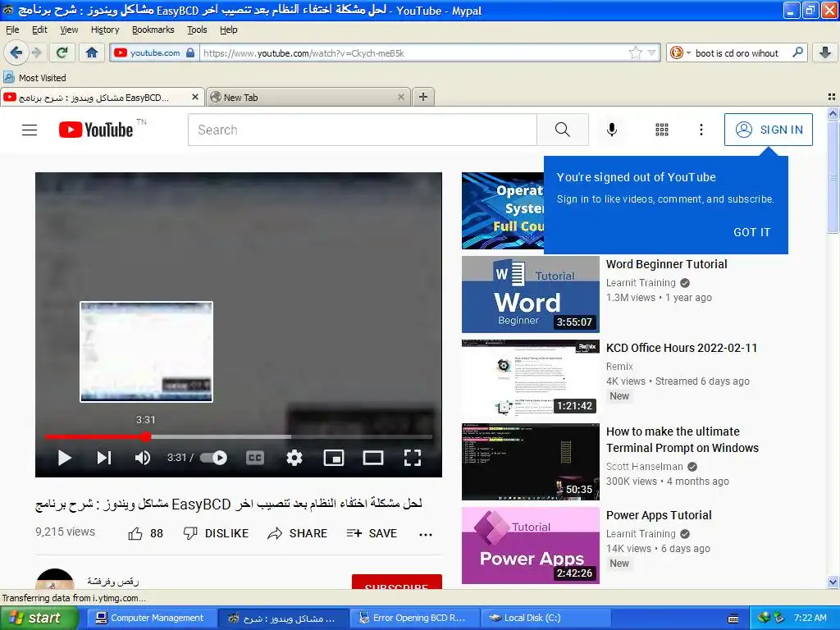Open the player settings gear
Image resolution: width=840 pixels, height=630 pixels.
(294, 458)
